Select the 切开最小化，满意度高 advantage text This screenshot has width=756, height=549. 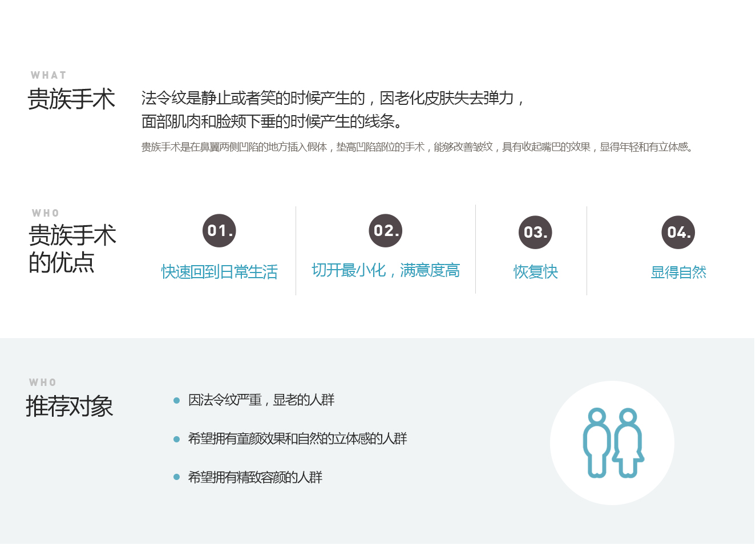coord(386,270)
